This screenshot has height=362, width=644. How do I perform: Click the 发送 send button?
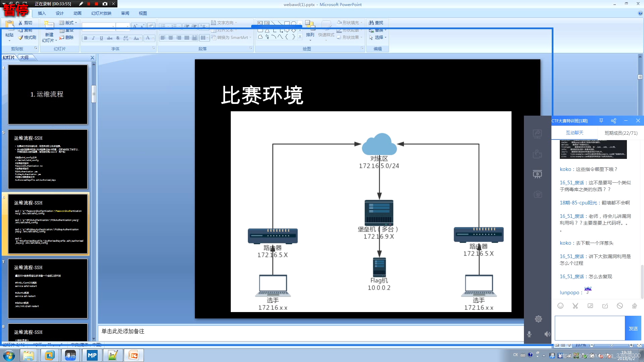pyautogui.click(x=633, y=328)
